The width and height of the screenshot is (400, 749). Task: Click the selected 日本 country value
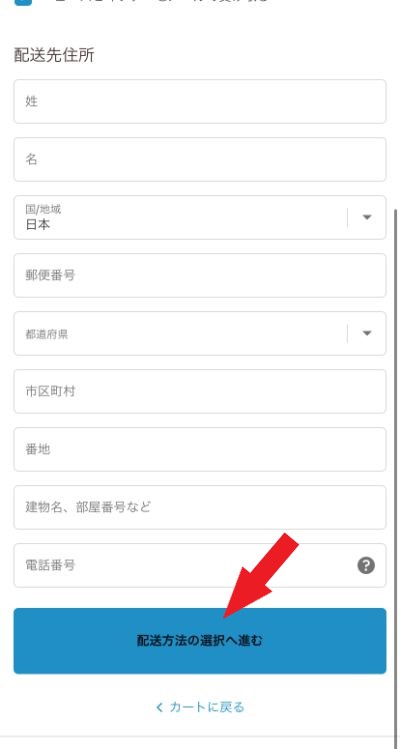pyautogui.click(x=38, y=225)
